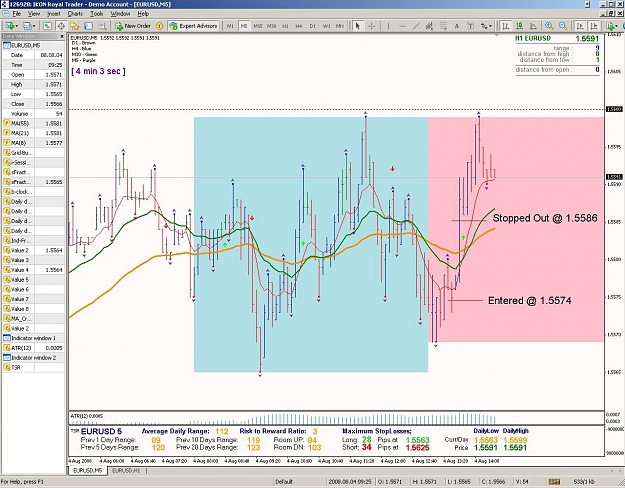Click the 'Entered @ 1.5574' chart label
Screen dimensions: 625x488
click(x=530, y=301)
